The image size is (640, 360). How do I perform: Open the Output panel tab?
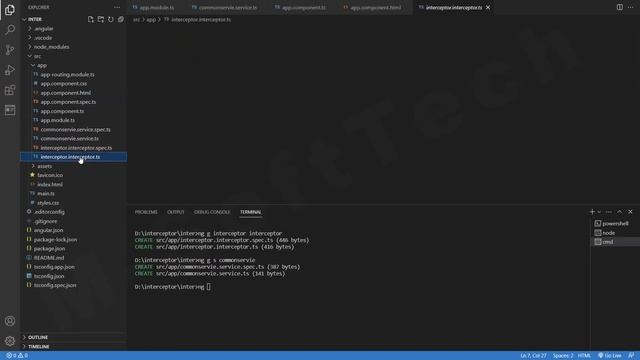click(x=176, y=212)
